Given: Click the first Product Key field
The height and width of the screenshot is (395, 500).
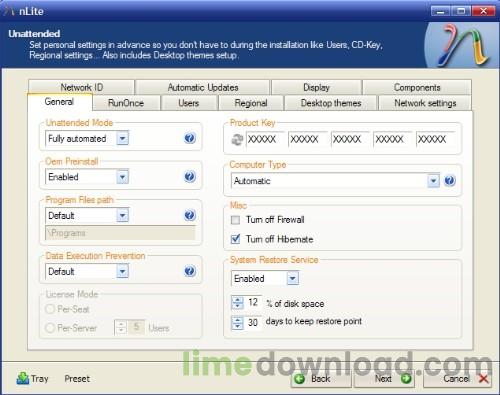Looking at the screenshot, I should (x=265, y=139).
